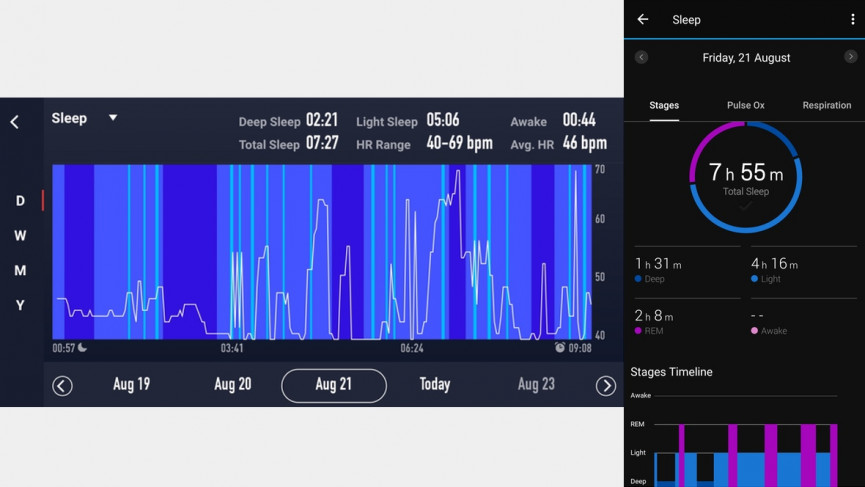Go to previous day from Friday, 21 August

tap(641, 57)
